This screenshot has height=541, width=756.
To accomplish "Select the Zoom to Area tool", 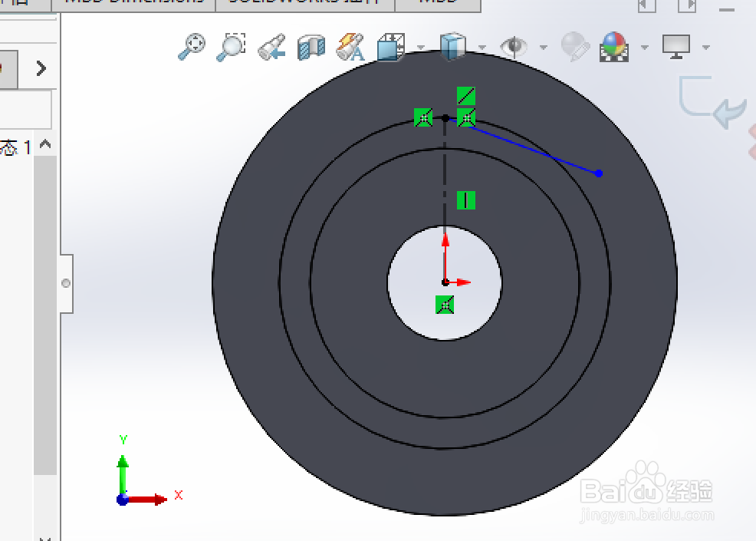I will [231, 46].
